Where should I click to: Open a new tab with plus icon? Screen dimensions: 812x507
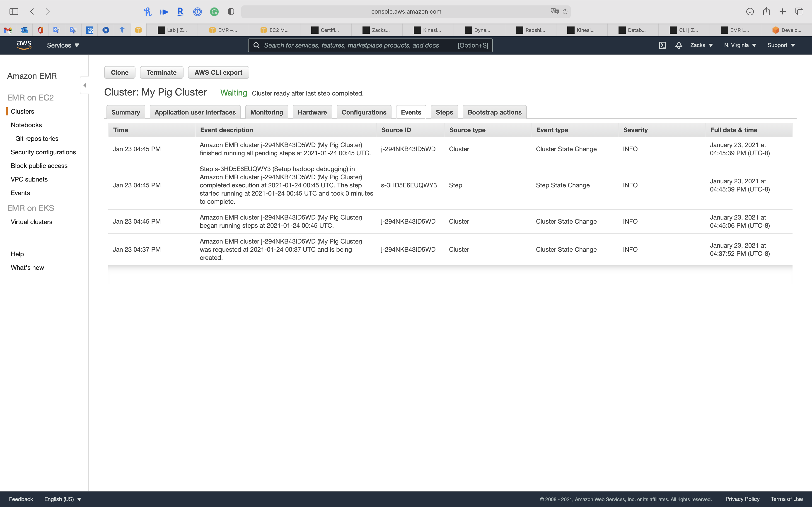pyautogui.click(x=783, y=11)
